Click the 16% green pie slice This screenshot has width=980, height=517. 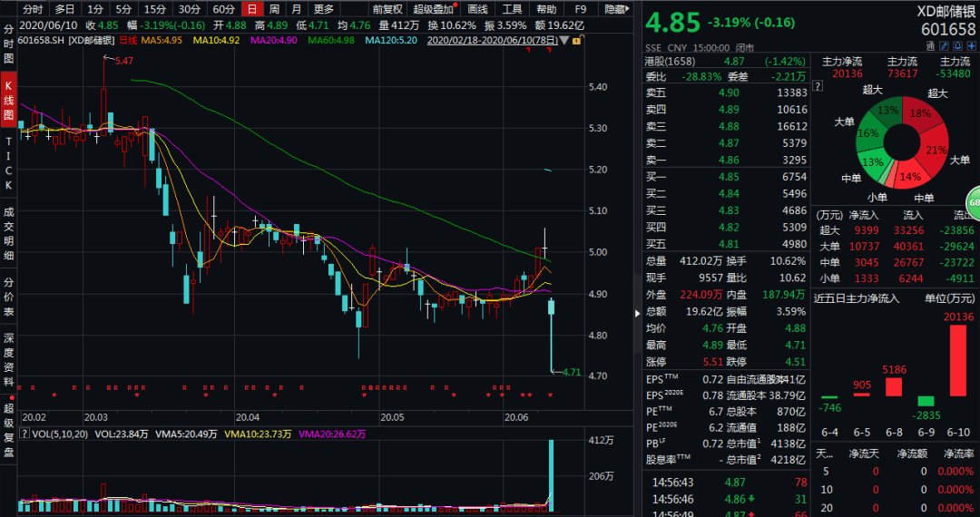[868, 133]
